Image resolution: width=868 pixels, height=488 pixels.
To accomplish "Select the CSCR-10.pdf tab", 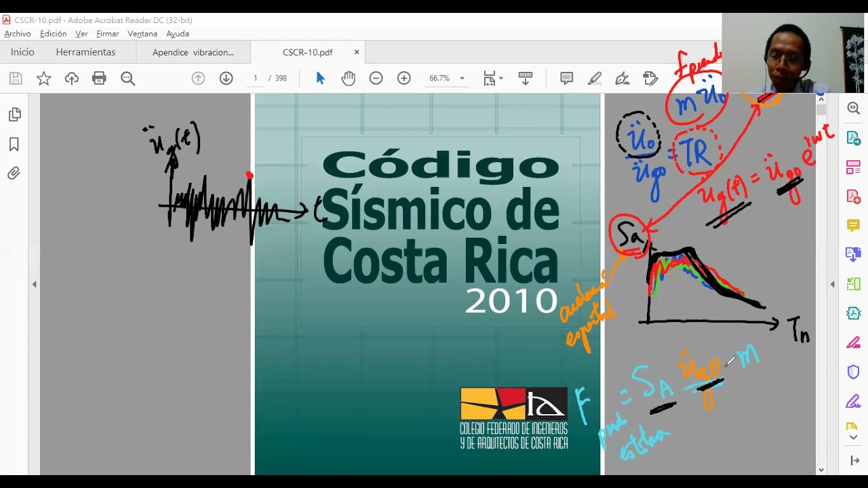I will (307, 52).
